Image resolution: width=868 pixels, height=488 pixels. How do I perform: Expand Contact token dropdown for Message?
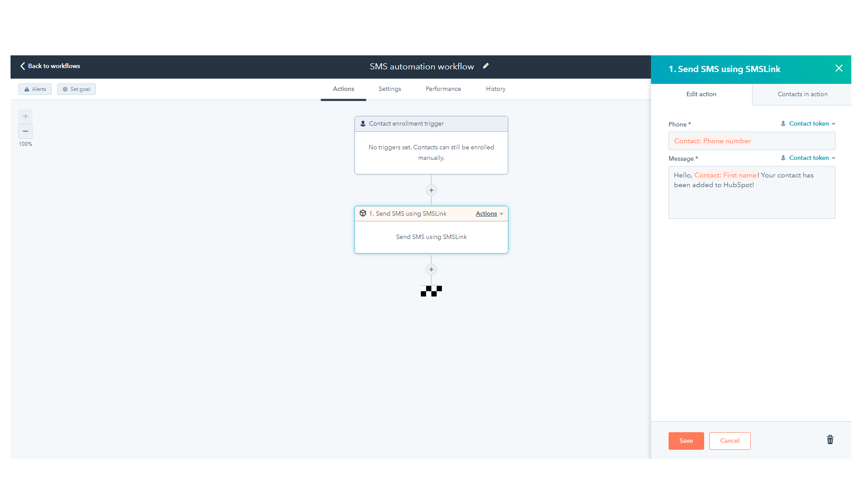809,158
